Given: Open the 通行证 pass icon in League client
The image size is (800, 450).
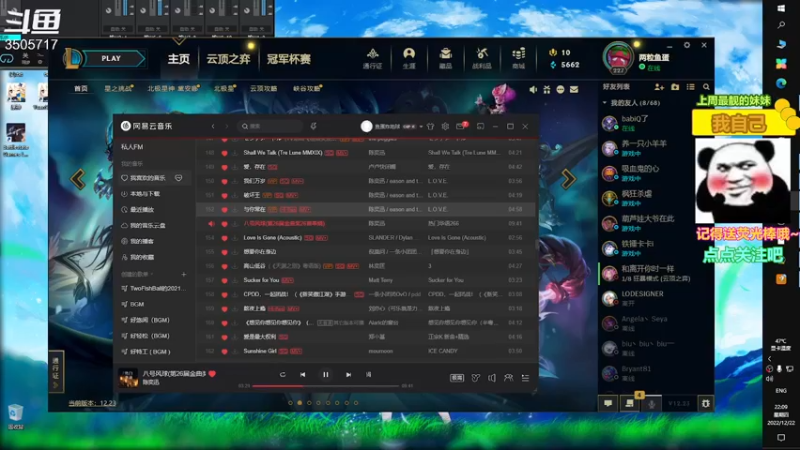Looking at the screenshot, I should coord(372,58).
